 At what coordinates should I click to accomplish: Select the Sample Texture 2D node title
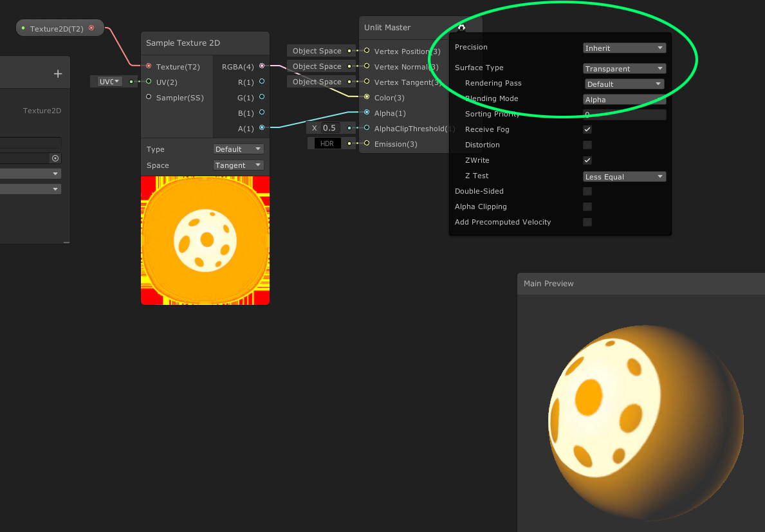pyautogui.click(x=183, y=43)
